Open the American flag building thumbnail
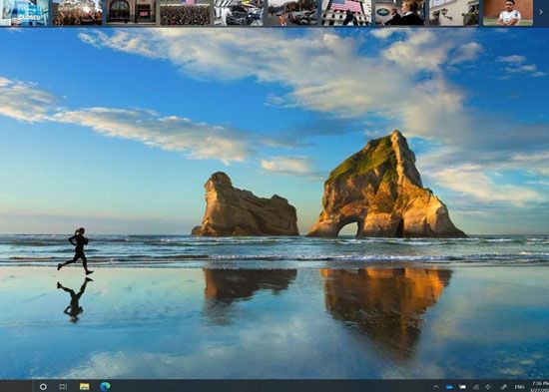549x392 pixels. pos(346,13)
